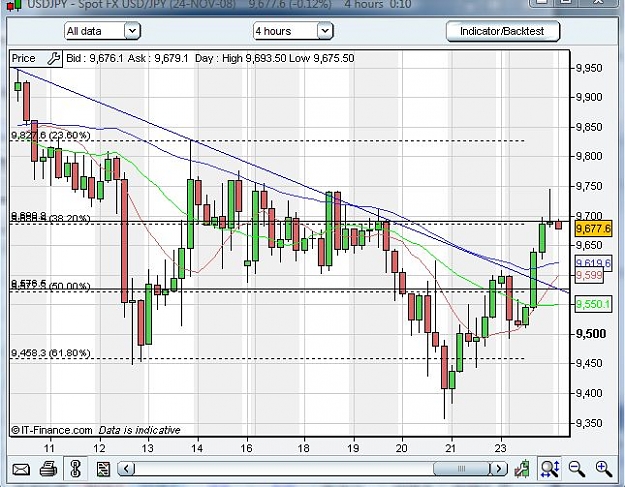Click the chart drawing tool icon
625x487 pixels.
pos(522,469)
